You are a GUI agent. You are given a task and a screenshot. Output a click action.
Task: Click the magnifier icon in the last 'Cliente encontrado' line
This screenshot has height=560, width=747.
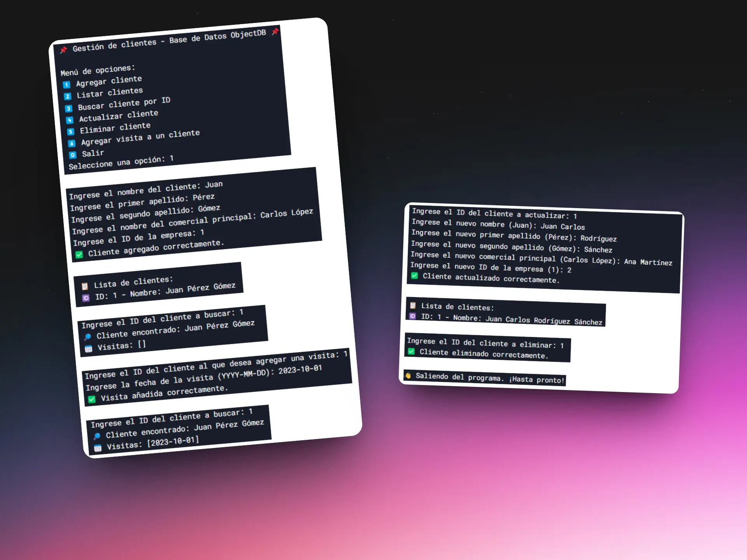point(97,436)
